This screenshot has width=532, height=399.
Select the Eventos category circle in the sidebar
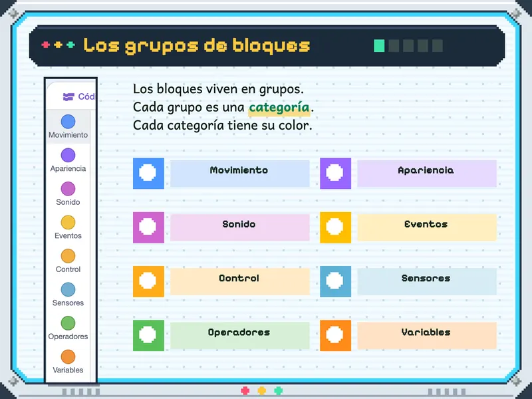(x=68, y=222)
